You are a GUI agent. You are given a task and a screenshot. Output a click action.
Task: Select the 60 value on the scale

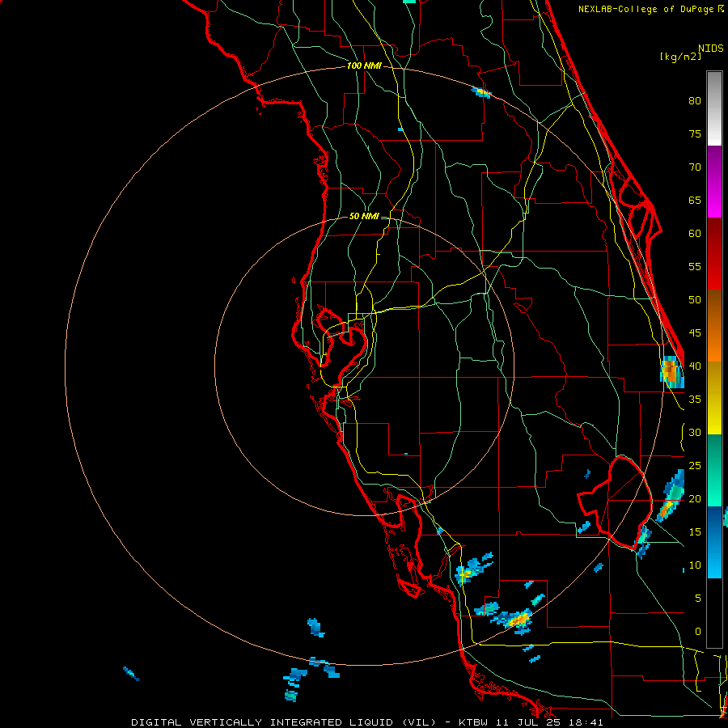tap(695, 234)
